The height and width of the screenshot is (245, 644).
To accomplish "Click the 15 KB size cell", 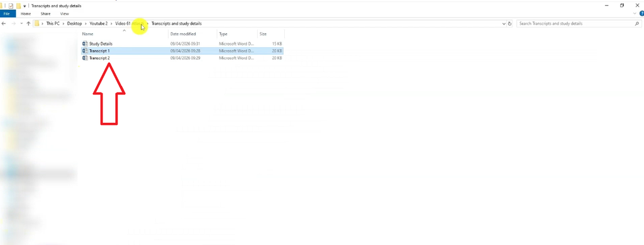I will (277, 43).
